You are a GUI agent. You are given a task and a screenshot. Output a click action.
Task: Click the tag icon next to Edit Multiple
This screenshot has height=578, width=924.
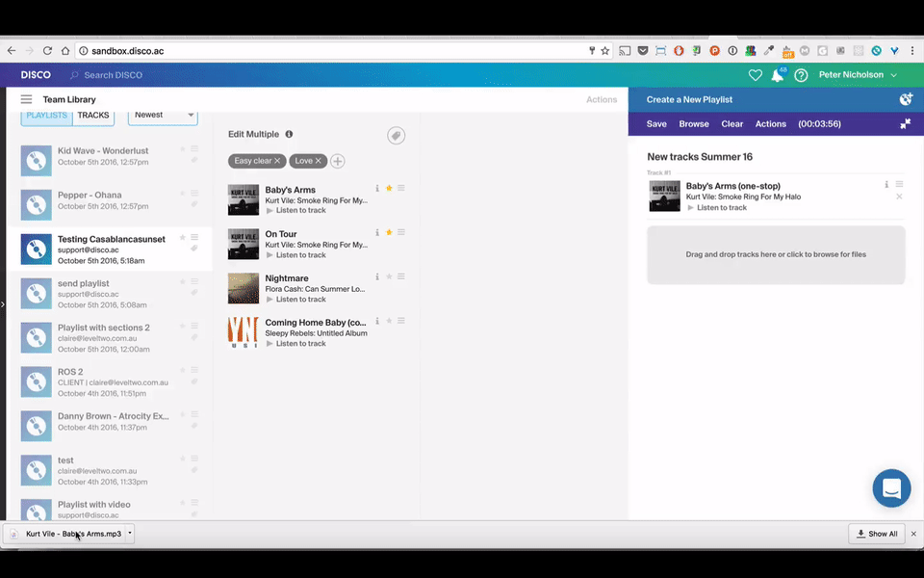396,136
